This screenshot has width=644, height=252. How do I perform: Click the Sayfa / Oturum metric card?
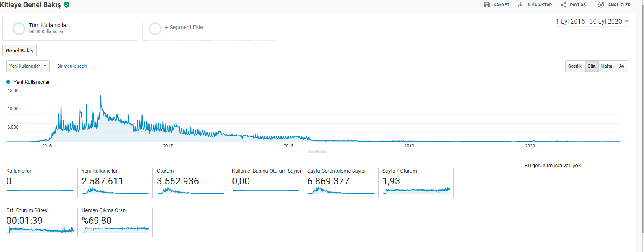tap(416, 182)
